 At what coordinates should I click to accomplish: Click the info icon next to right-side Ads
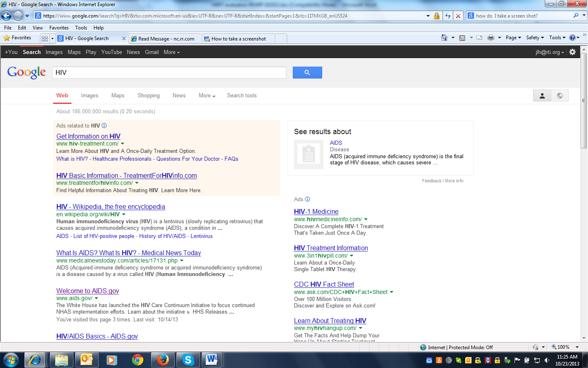(307, 199)
